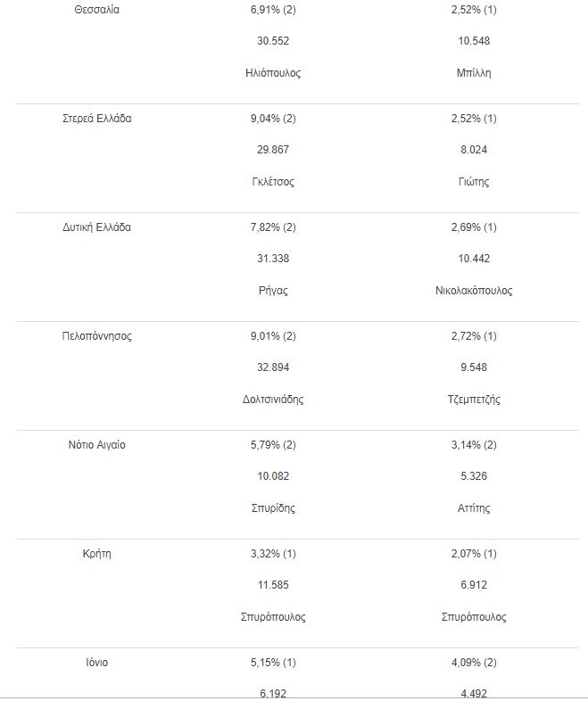Select the vote count 32.894
The height and width of the screenshot is (701, 588).
point(272,367)
